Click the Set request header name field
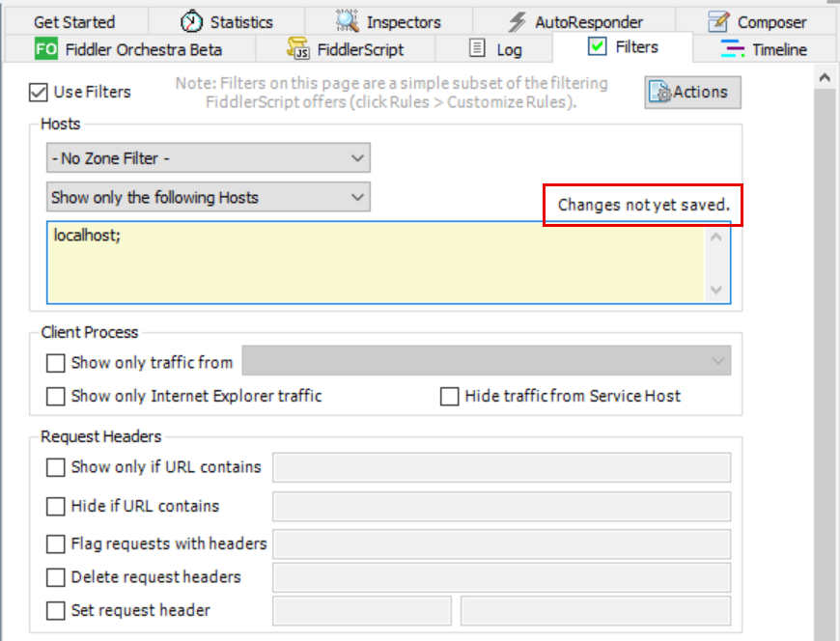The width and height of the screenshot is (840, 641). tap(362, 611)
